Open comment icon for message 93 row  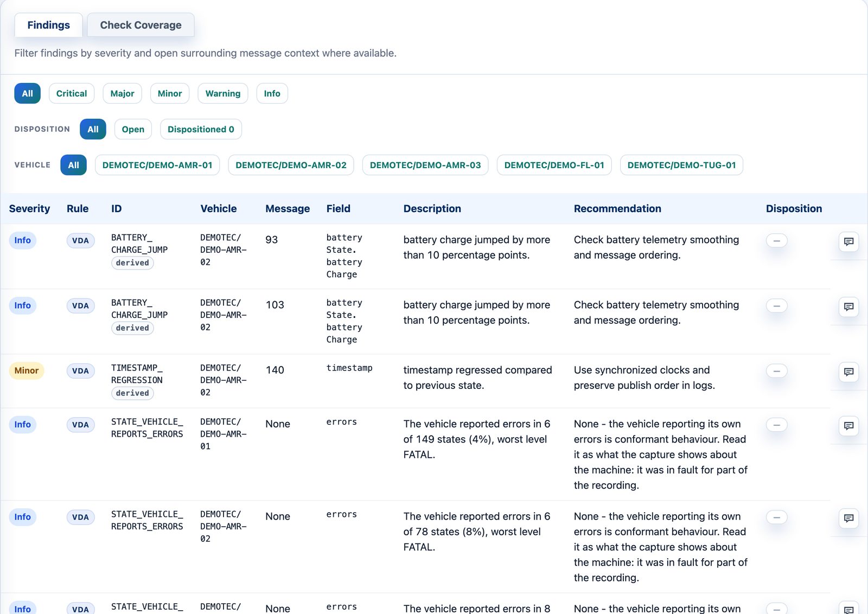pos(848,241)
